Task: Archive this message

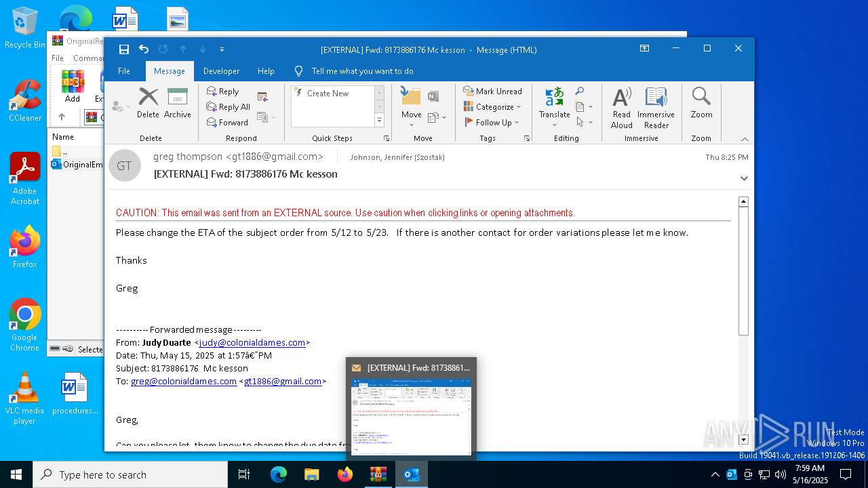Action: [178, 103]
